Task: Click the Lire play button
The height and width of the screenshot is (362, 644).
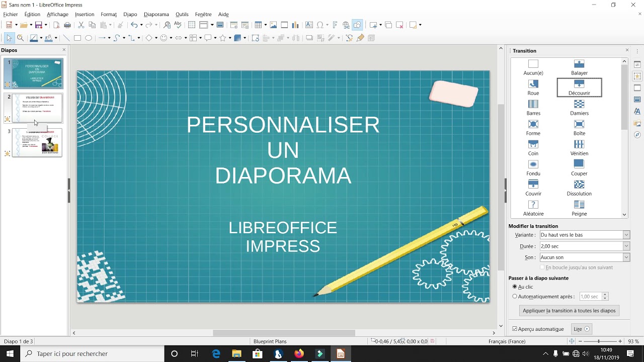Action: (x=582, y=329)
